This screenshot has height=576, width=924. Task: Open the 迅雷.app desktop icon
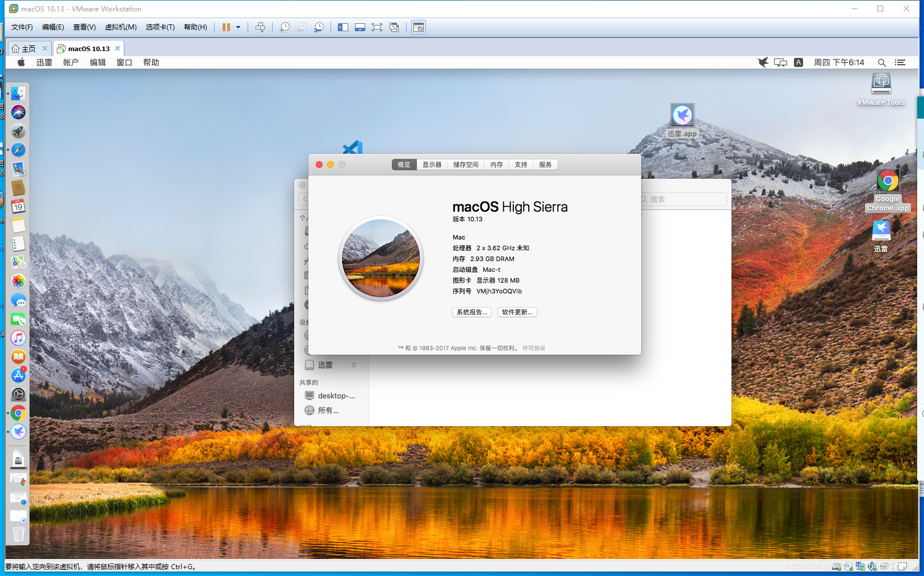(682, 120)
